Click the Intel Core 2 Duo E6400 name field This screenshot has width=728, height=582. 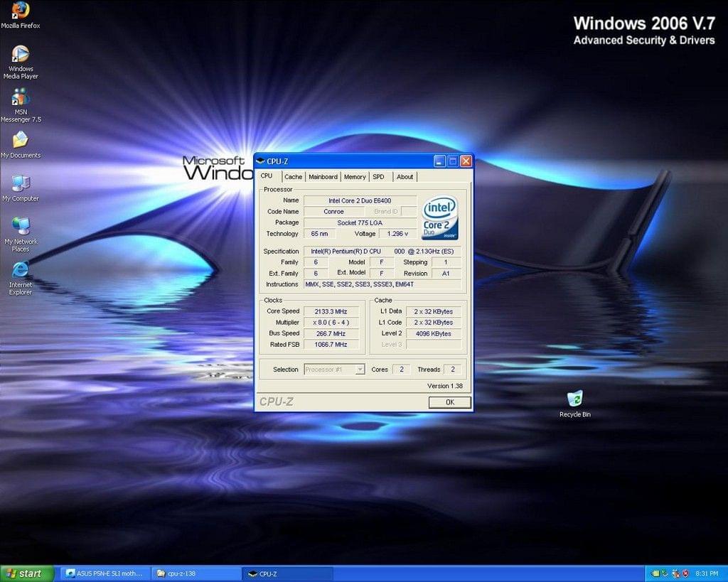360,200
